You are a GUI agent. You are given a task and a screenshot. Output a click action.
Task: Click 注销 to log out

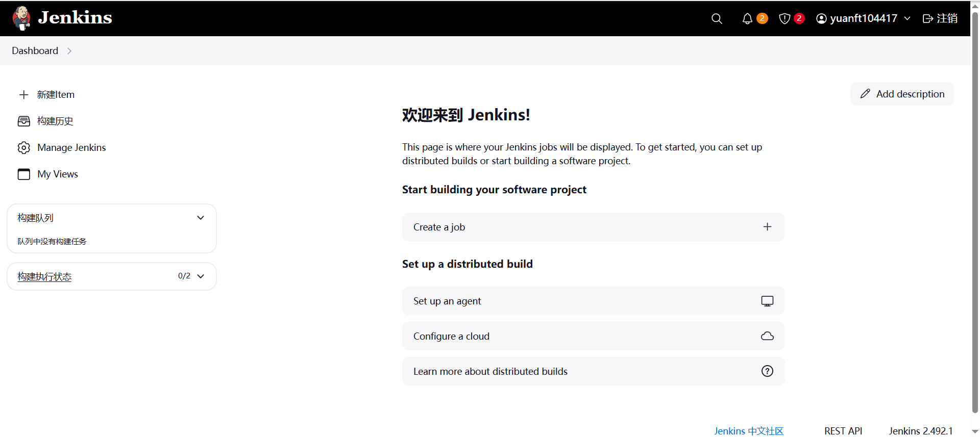pyautogui.click(x=947, y=18)
